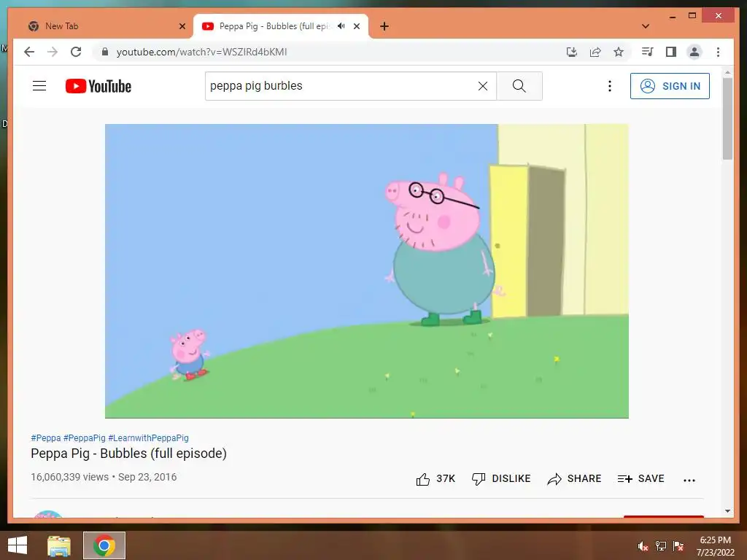Switch to the New Tab tab
This screenshot has height=560, width=747.
[x=101, y=26]
